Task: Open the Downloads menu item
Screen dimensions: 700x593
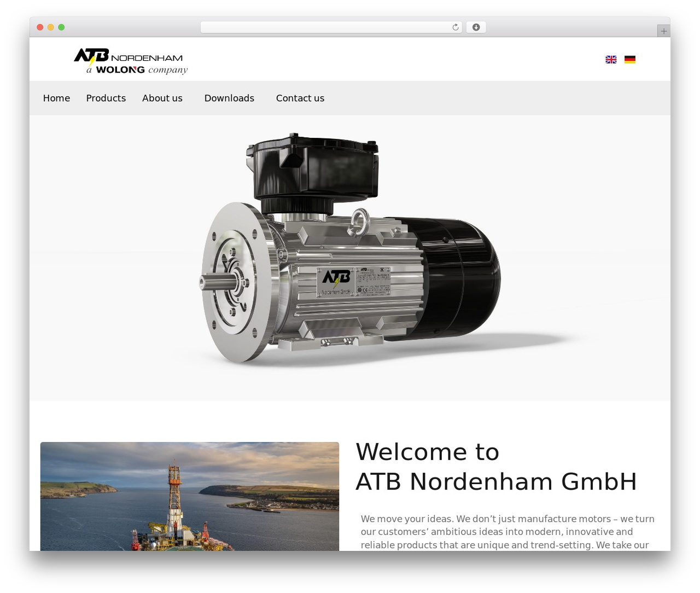Action: tap(229, 98)
